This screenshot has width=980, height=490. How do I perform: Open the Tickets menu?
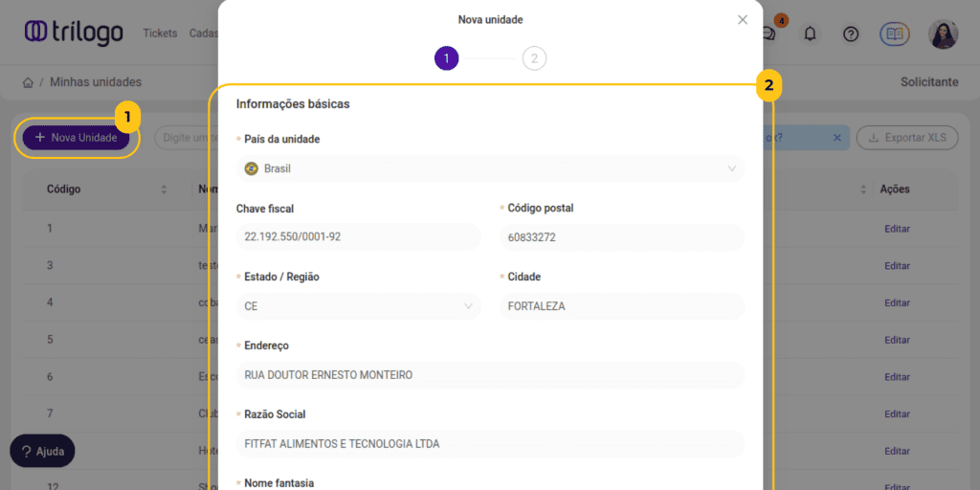pyautogui.click(x=160, y=33)
